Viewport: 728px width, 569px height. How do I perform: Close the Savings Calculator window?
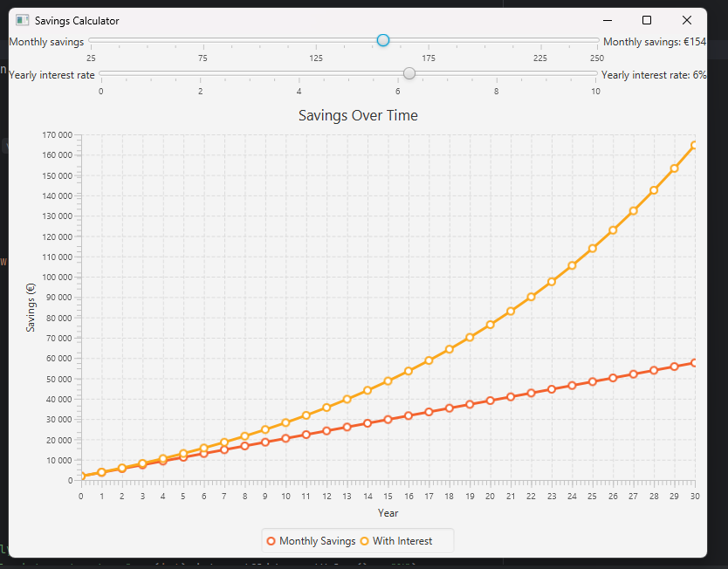pos(686,20)
